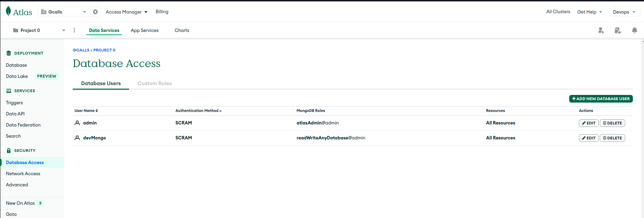Open Advanced in the sidebar
644x218 pixels.
pos(17,185)
